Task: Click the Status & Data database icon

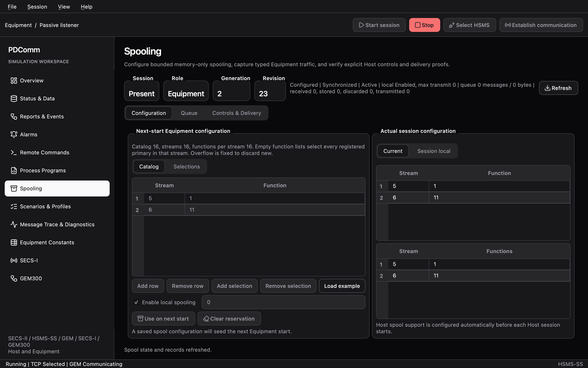Action: [x=14, y=99]
